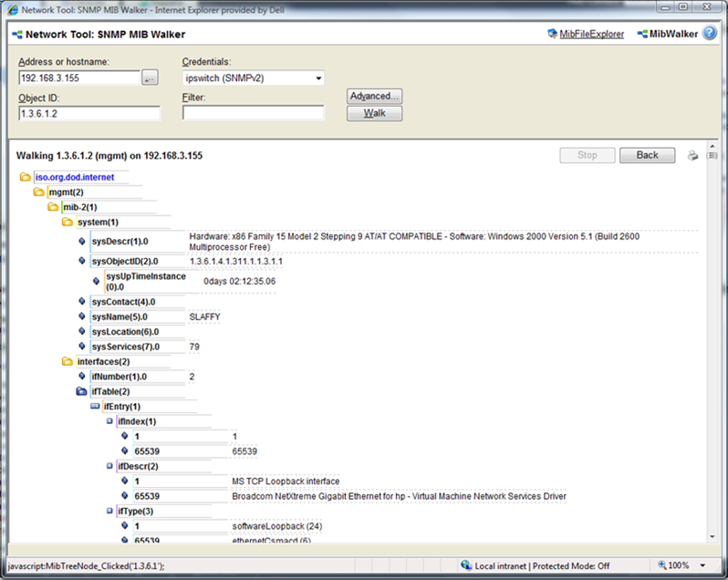Open the MibFileExplorer link
This screenshot has height=580, width=728.
[592, 34]
